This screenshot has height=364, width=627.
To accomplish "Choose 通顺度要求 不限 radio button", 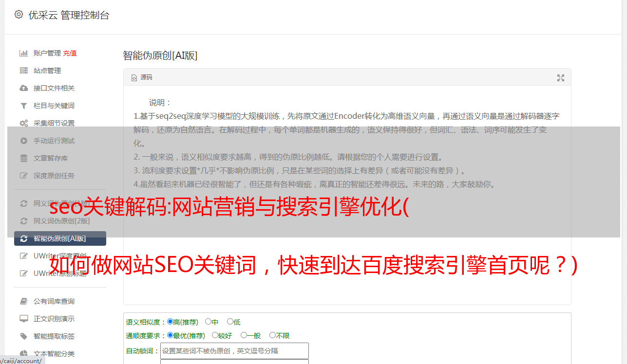I will 272,335.
